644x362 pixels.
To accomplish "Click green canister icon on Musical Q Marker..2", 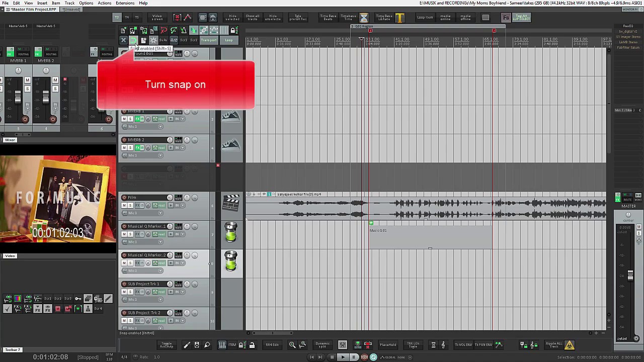I will coord(231,261).
